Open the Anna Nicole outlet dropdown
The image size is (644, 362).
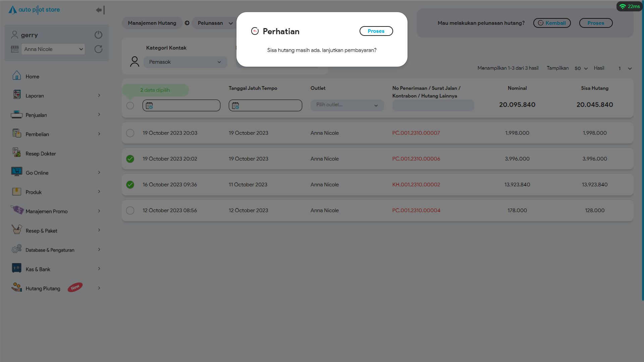(53, 49)
